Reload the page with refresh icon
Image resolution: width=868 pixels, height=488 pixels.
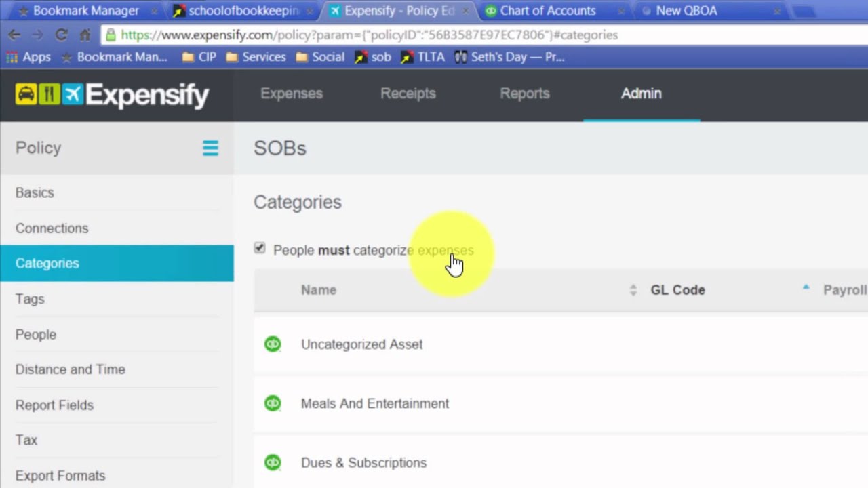61,35
